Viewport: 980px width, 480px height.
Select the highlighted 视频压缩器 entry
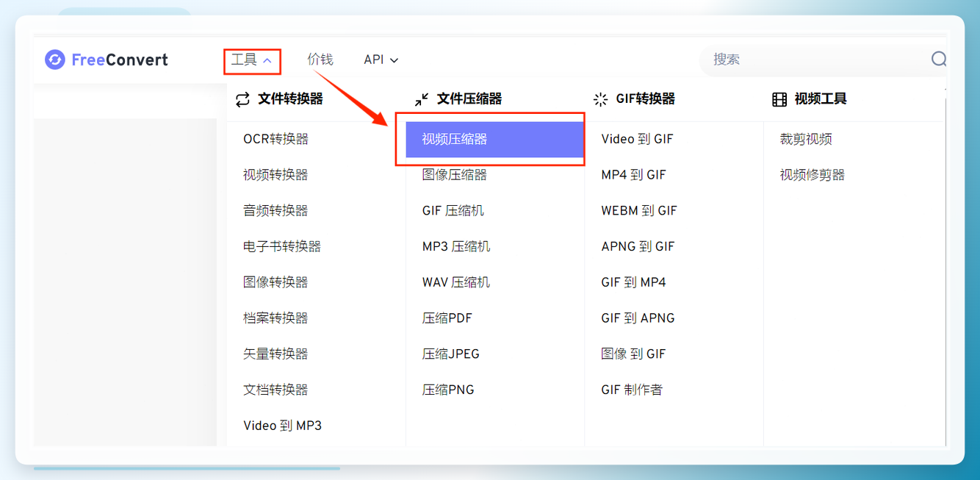(495, 140)
